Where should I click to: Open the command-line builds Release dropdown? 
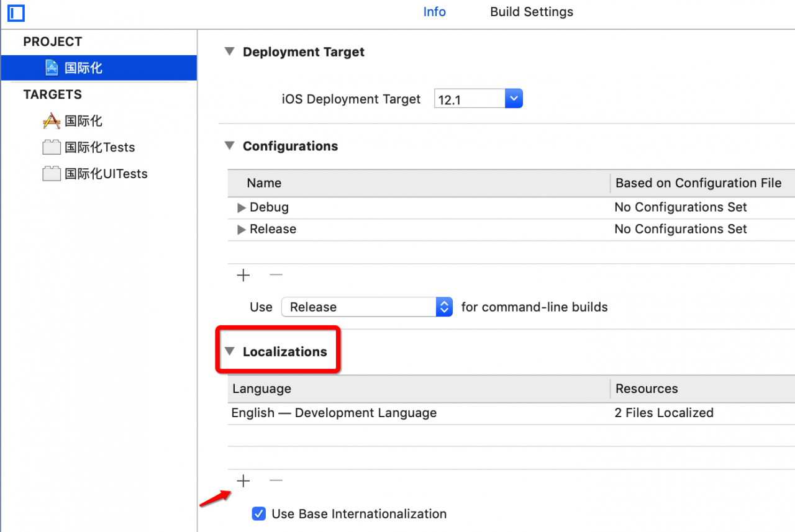[x=367, y=307]
